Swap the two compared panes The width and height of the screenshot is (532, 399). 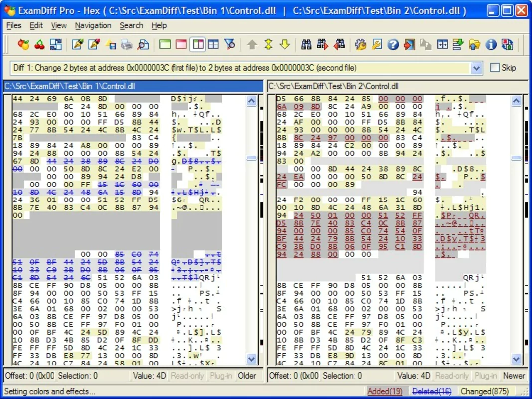[56, 45]
